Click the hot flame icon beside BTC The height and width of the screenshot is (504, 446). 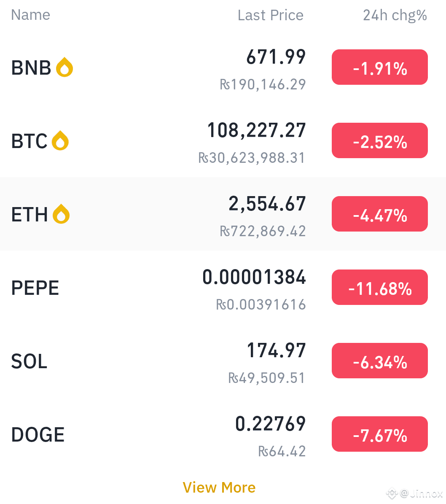coord(60,140)
